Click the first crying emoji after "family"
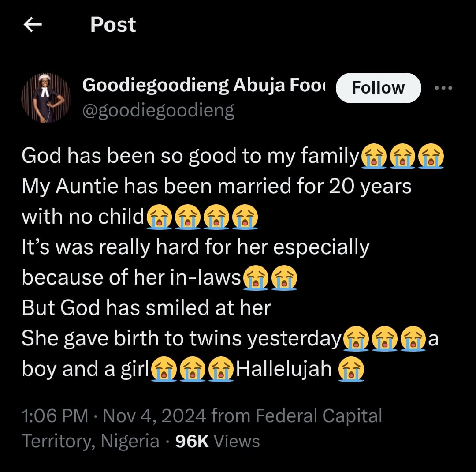Viewport: 476px width, 472px height. (x=374, y=157)
